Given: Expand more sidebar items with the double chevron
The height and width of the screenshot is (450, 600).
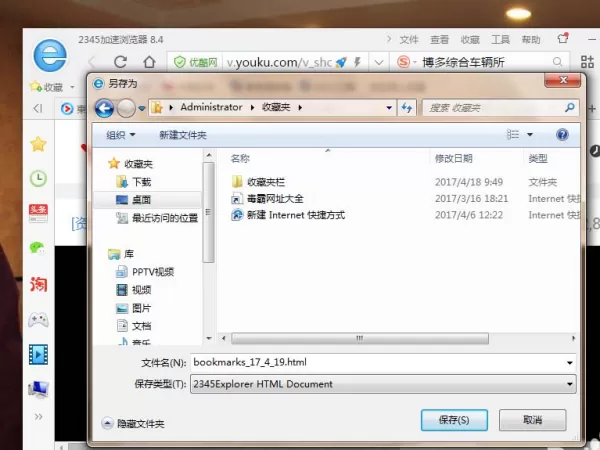Looking at the screenshot, I should click(x=38, y=416).
